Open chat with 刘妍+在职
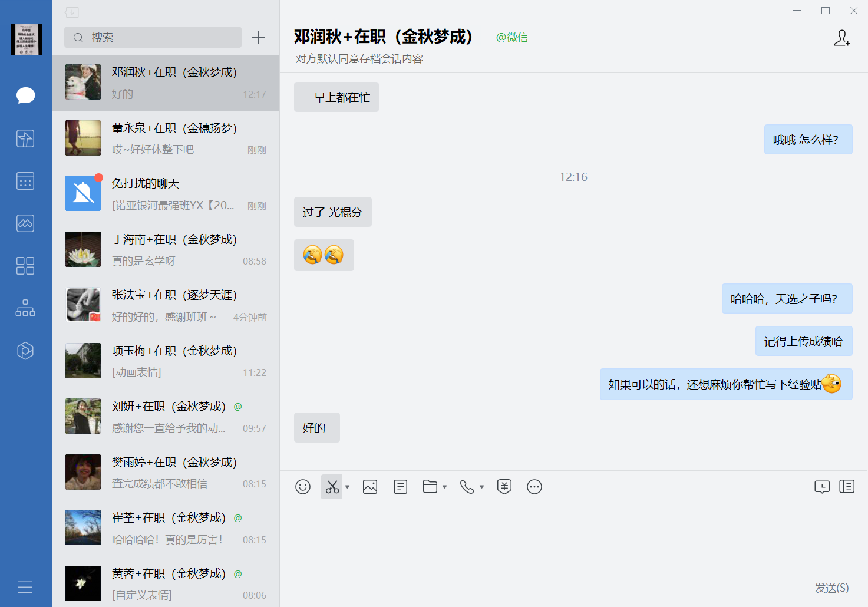 166,417
